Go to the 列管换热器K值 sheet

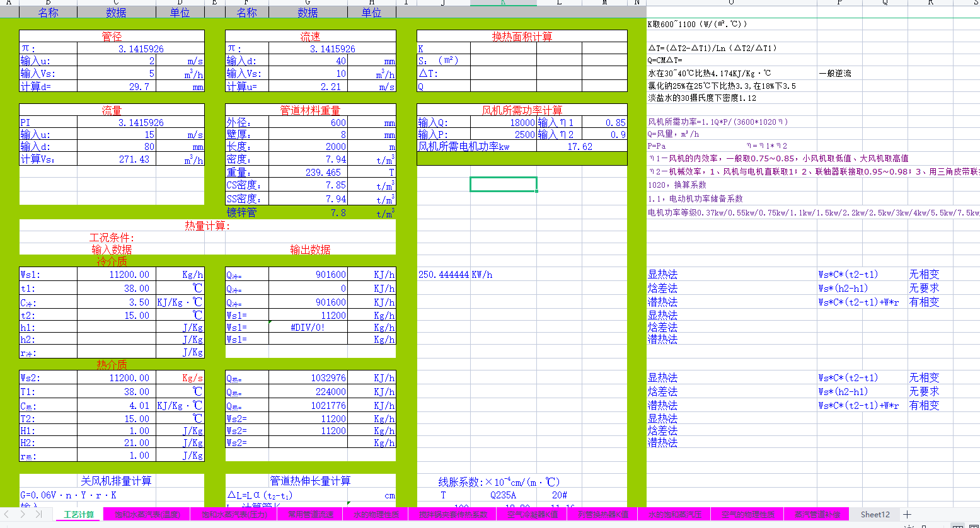pos(603,515)
